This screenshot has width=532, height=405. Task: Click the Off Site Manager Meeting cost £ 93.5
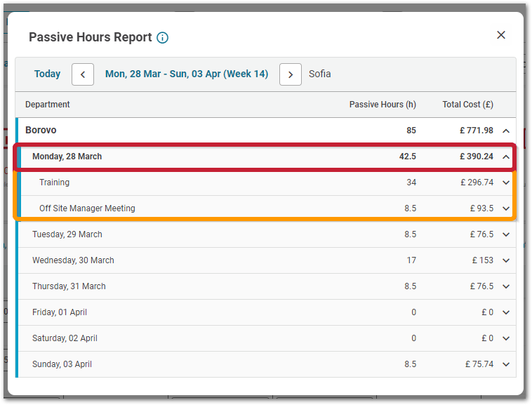tap(481, 208)
